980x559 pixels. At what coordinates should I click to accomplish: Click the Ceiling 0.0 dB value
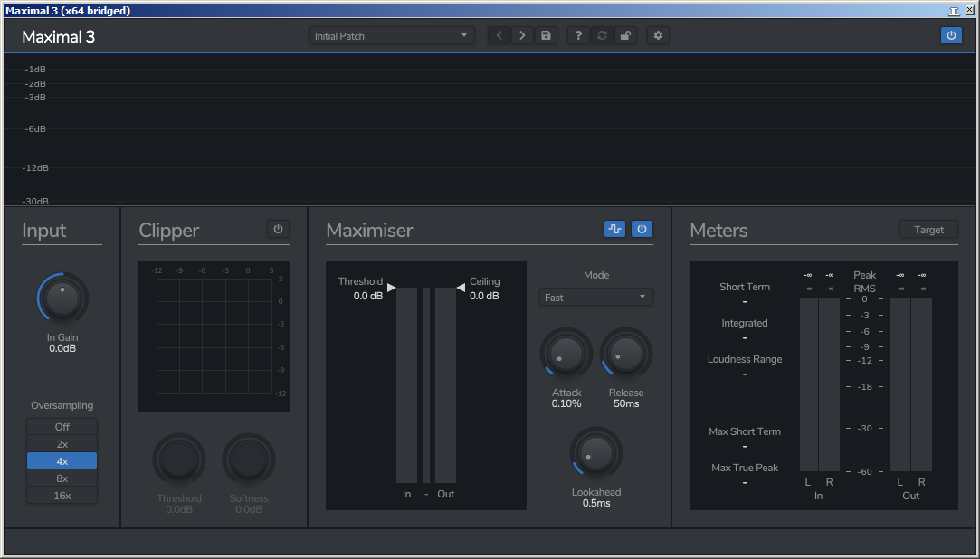[x=484, y=296]
